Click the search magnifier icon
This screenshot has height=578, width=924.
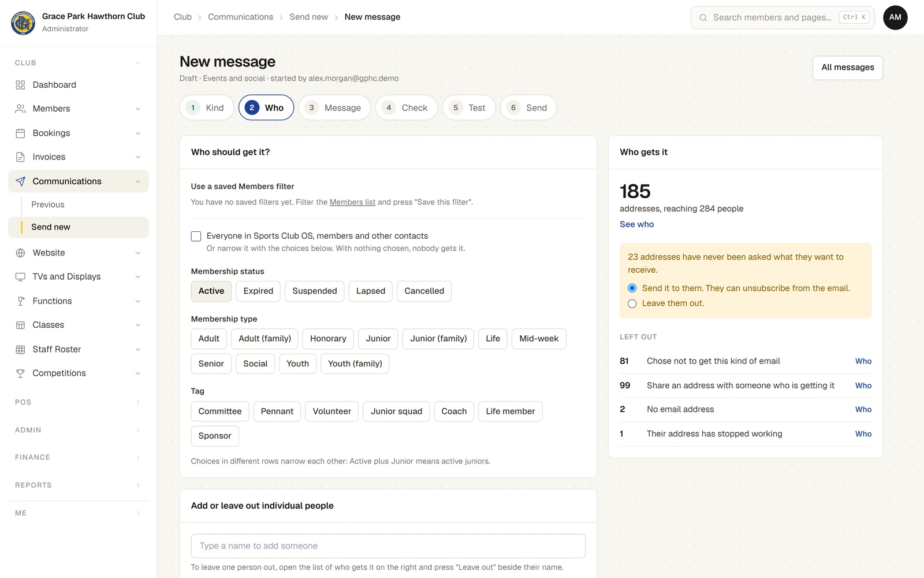(x=703, y=17)
